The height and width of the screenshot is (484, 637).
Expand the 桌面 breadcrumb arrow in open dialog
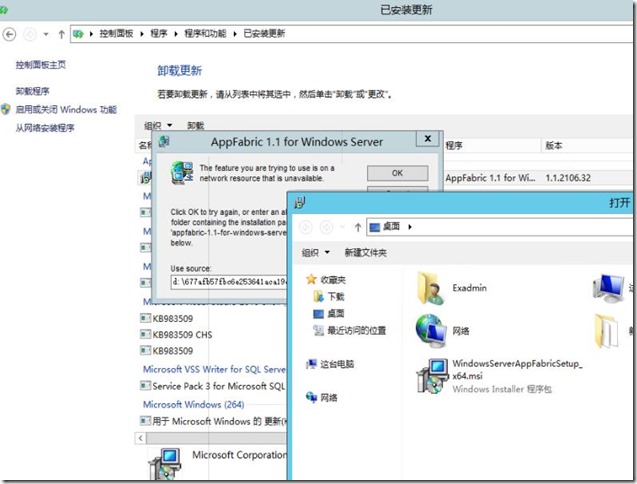(x=410, y=227)
